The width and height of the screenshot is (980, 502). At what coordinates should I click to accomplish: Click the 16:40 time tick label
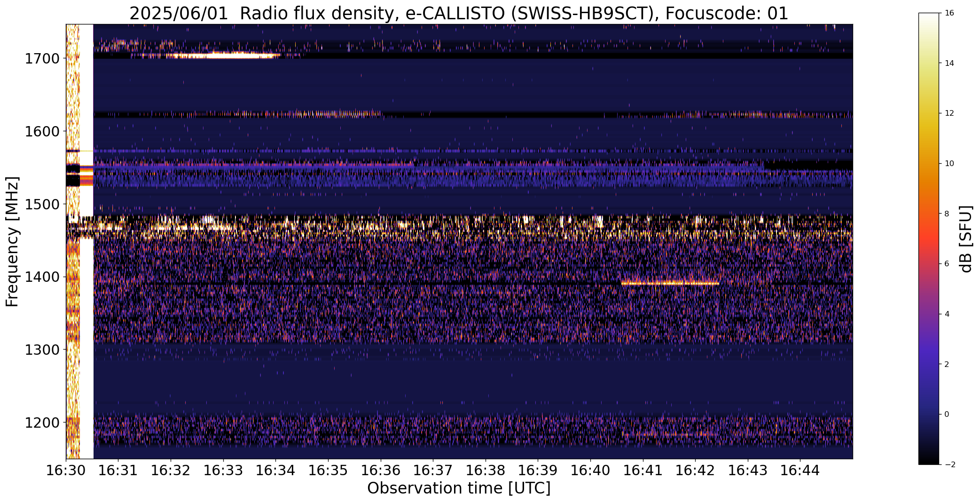click(x=590, y=470)
